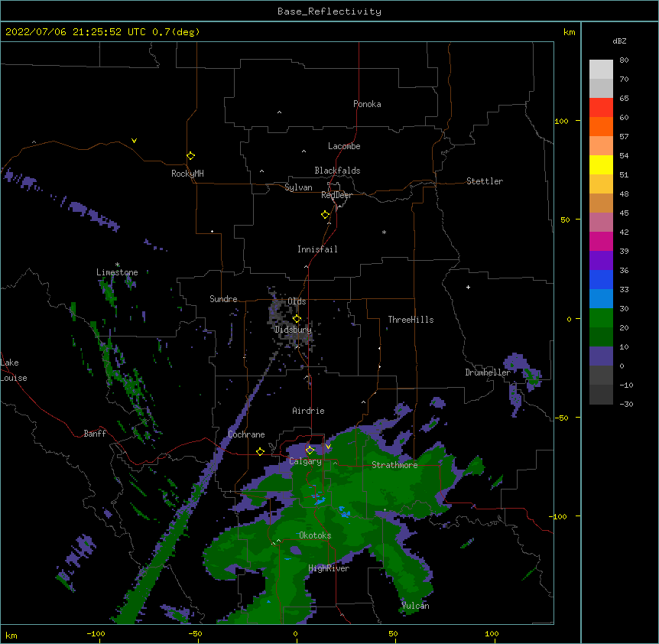Click the Lake Louise label at left edge
Image resolution: width=659 pixels, height=644 pixels.
click(14, 370)
